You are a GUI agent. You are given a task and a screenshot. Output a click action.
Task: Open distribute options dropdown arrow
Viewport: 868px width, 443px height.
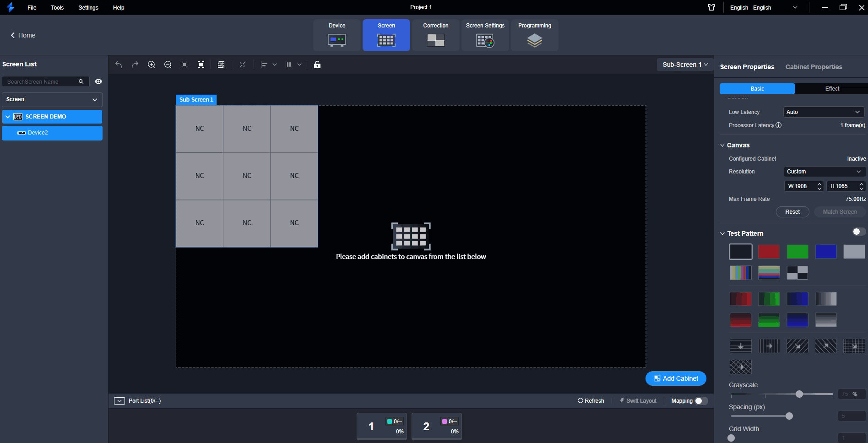299,65
